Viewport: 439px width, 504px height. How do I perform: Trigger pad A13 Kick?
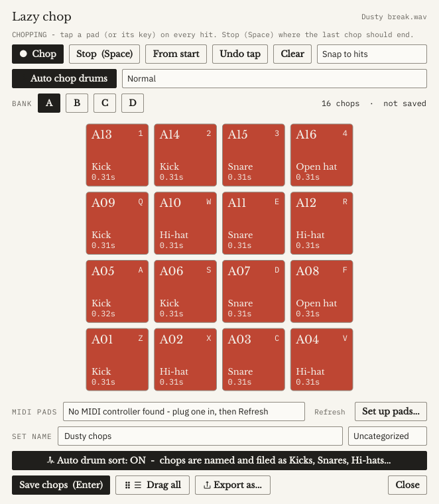117,155
